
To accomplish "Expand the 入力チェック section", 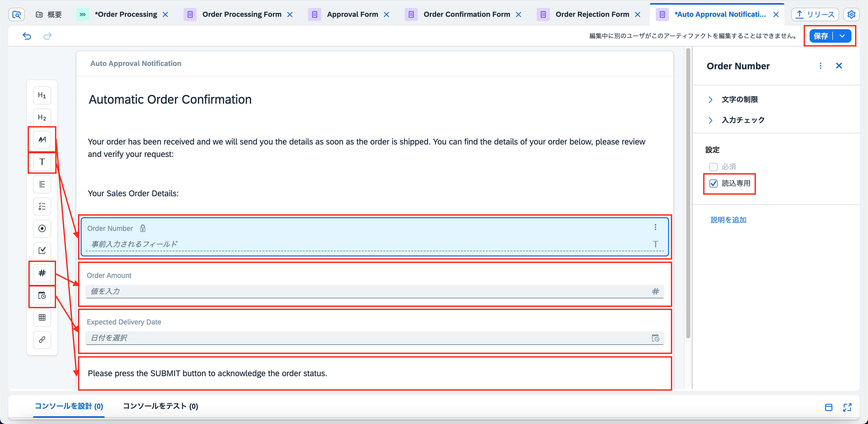I will point(710,120).
